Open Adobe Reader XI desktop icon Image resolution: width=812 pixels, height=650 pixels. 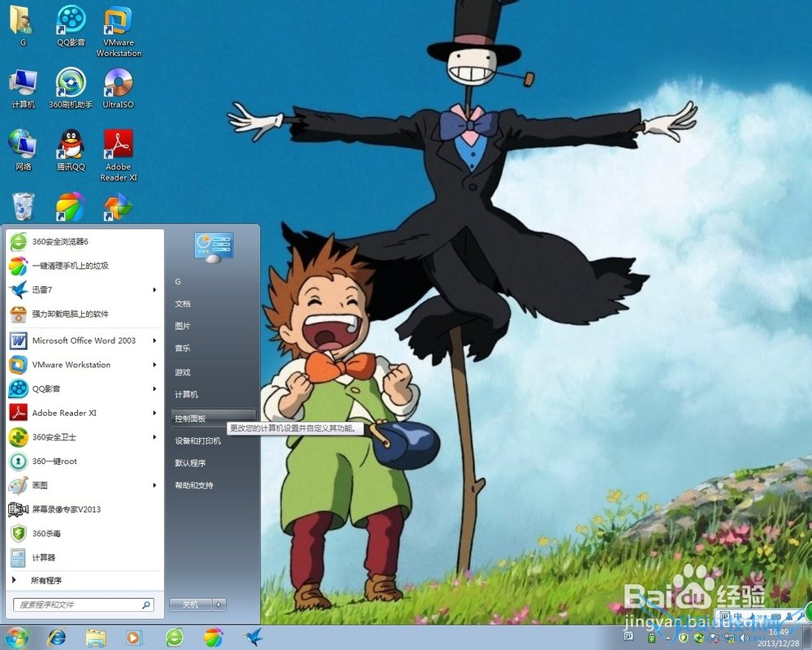pyautogui.click(x=119, y=146)
